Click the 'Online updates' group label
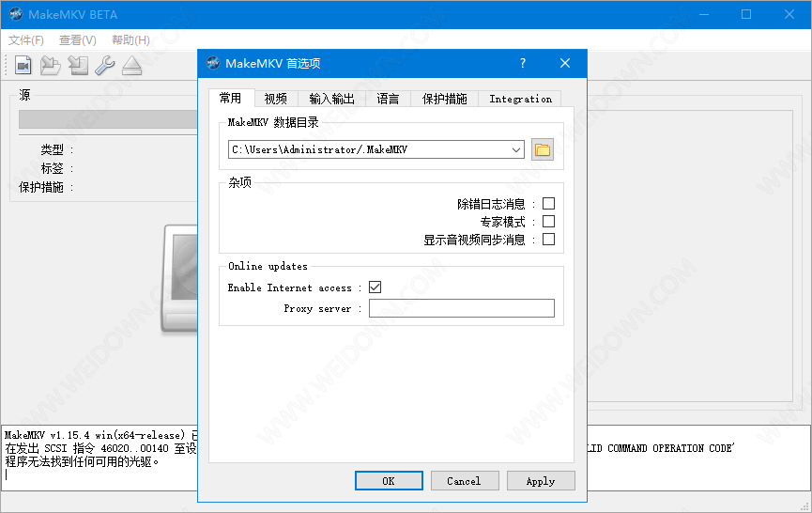812x513 pixels. coord(268,266)
